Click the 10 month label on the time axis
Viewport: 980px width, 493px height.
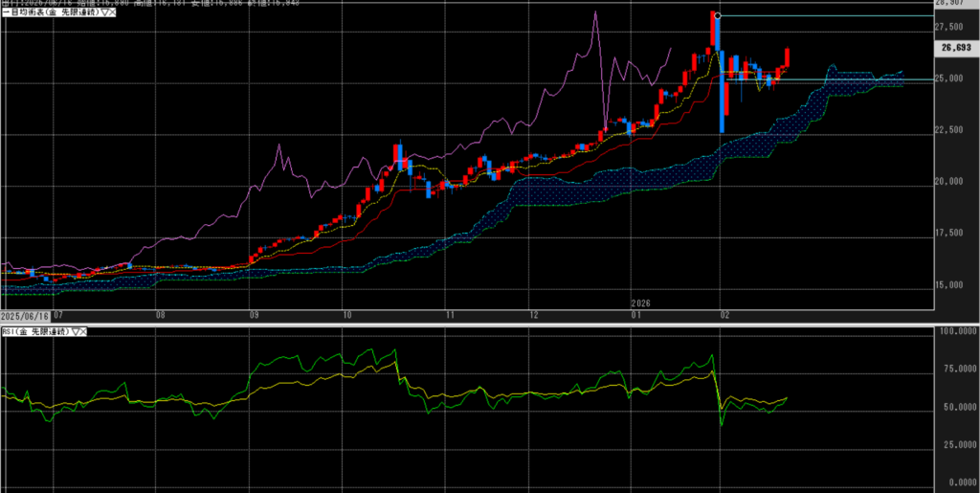coord(346,314)
